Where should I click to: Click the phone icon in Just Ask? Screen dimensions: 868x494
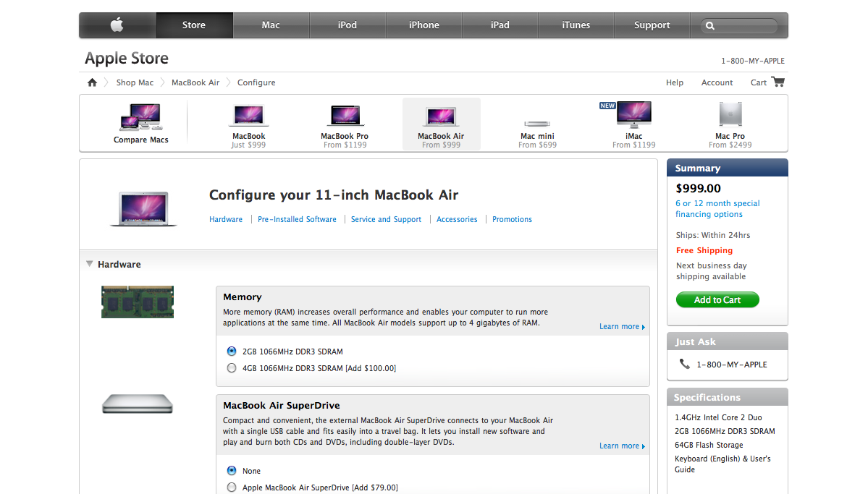[685, 364]
